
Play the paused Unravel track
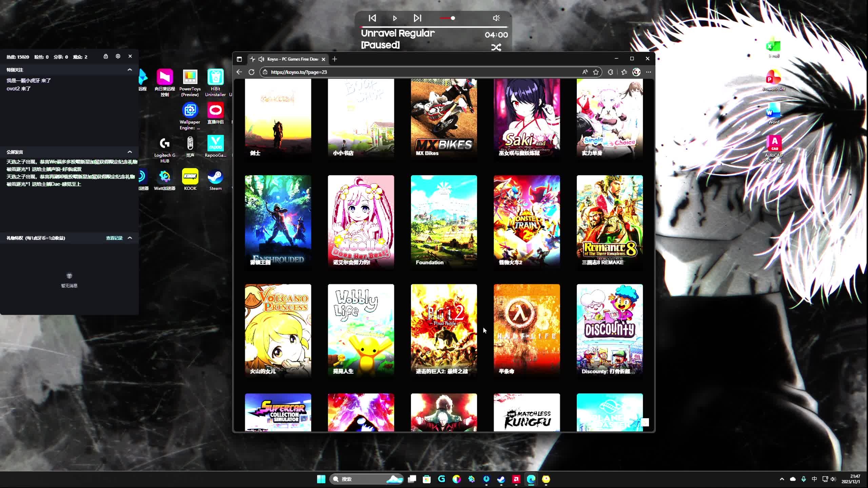tap(395, 18)
